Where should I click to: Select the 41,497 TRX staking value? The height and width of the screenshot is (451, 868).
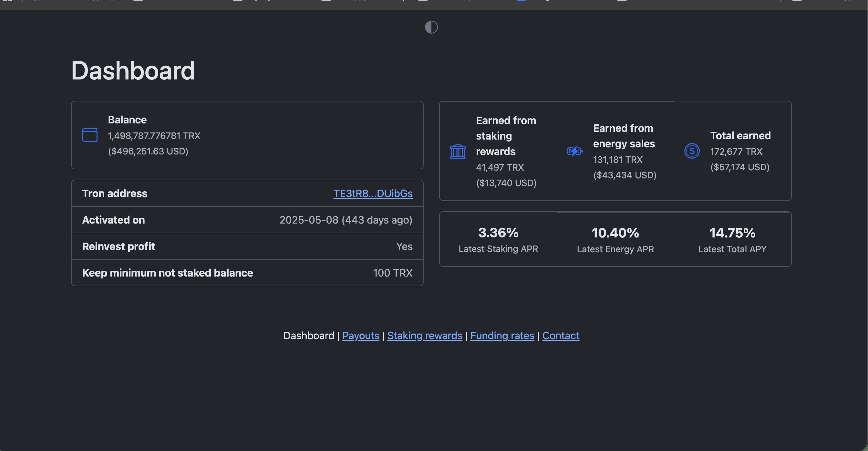pos(500,168)
